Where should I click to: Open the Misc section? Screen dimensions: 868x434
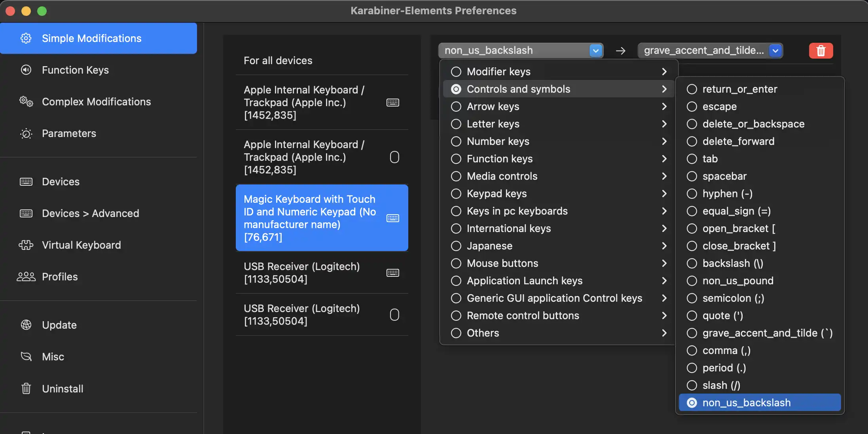tap(26, 356)
